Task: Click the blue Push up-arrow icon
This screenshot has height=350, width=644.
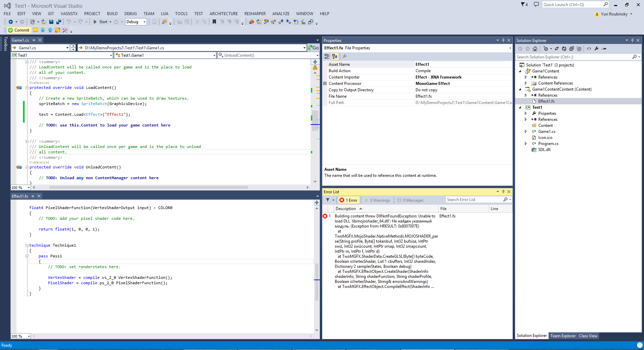Action: click(x=50, y=30)
